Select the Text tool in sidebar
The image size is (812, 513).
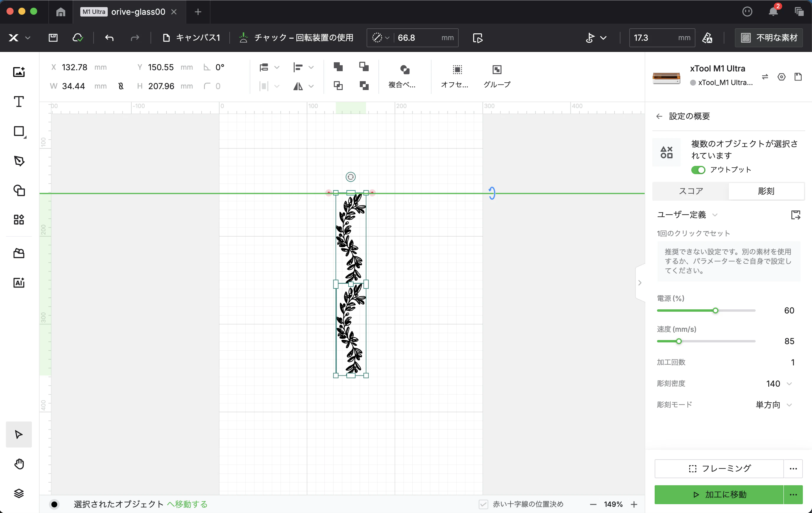(19, 102)
